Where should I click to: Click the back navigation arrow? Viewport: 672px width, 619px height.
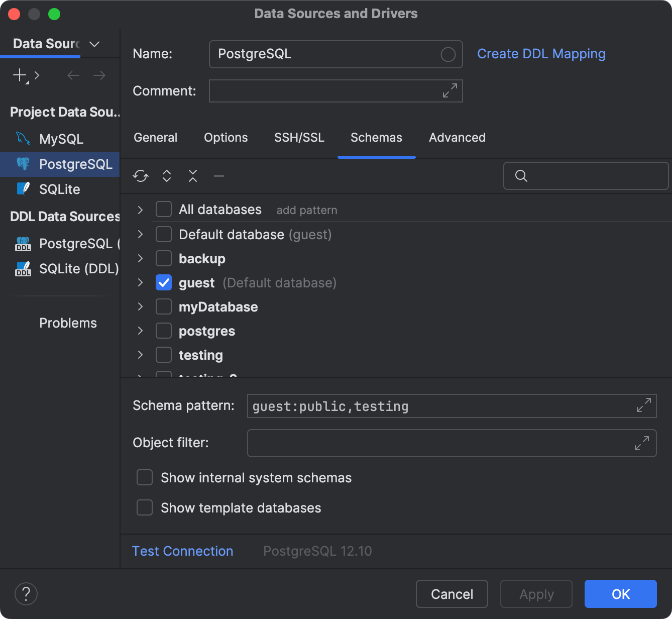(x=73, y=75)
